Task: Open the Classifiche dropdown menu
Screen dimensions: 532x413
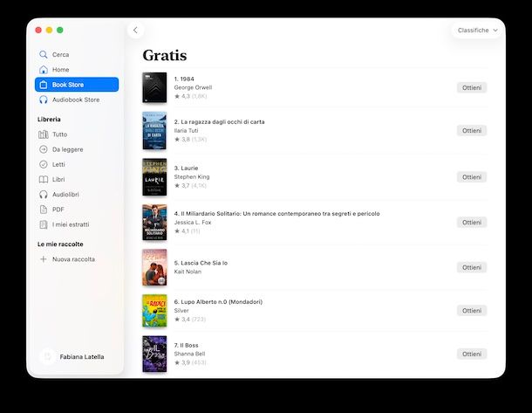Action: tap(477, 31)
